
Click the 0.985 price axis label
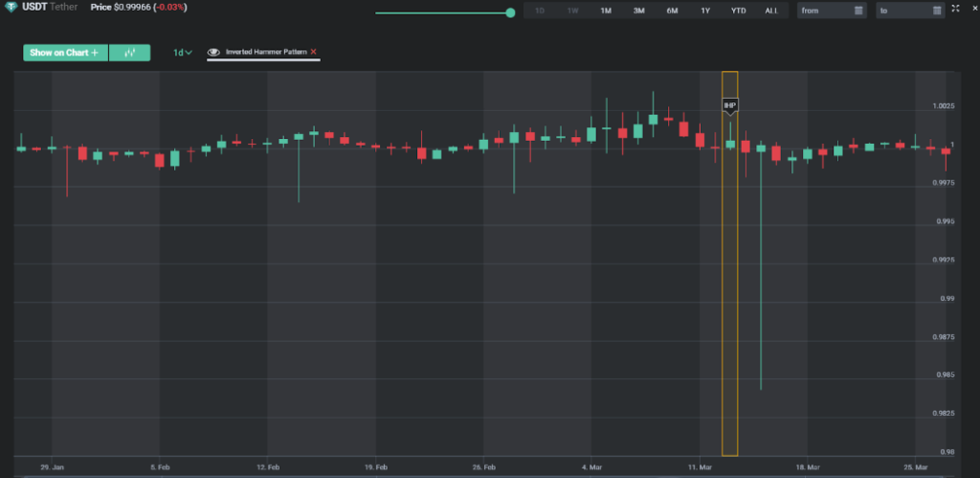coord(946,376)
